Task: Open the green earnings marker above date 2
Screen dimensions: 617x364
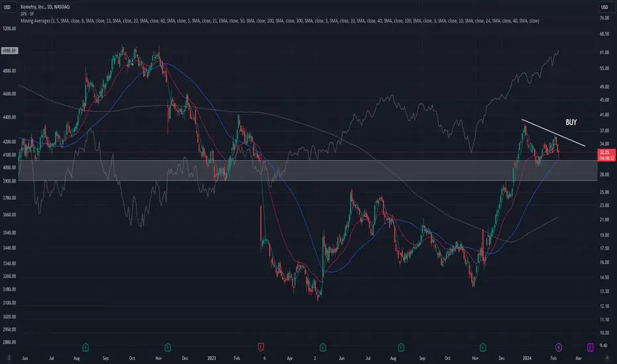Action: pos(322,347)
